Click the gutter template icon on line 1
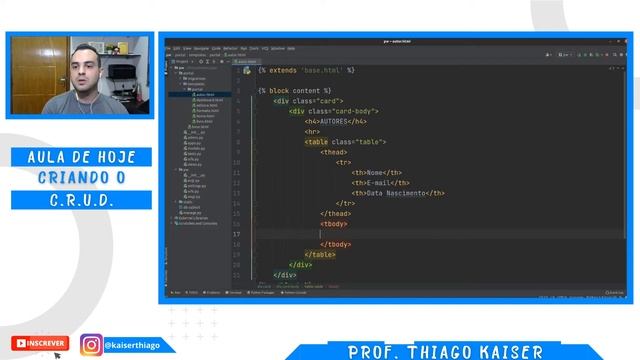The image size is (640, 360). pyautogui.click(x=247, y=71)
